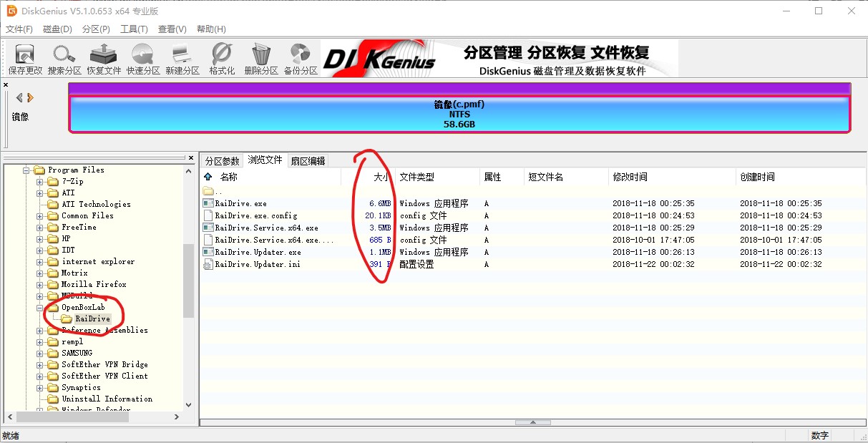
Task: Select the OpenBoxLab folder in tree
Action: tap(83, 307)
